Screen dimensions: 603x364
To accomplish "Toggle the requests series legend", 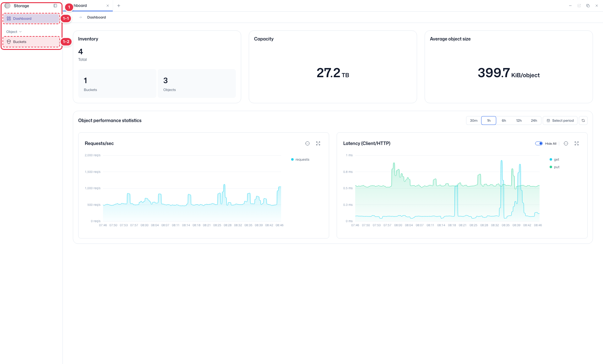I will (x=300, y=159).
